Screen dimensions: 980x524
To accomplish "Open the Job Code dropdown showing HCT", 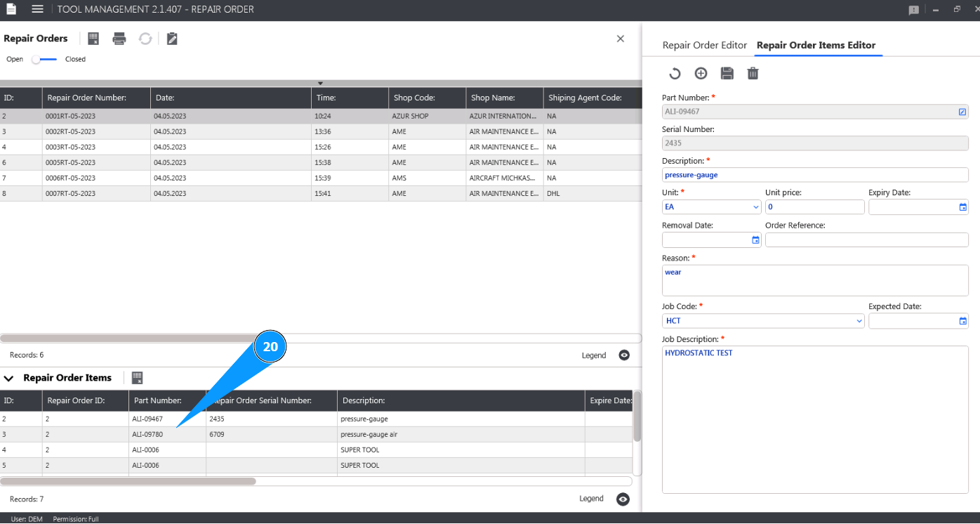I will click(x=763, y=321).
